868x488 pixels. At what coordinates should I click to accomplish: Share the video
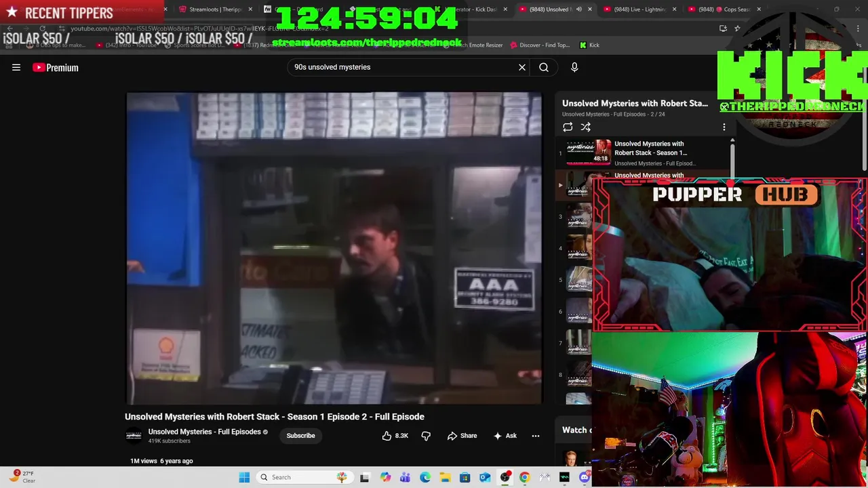point(462,436)
